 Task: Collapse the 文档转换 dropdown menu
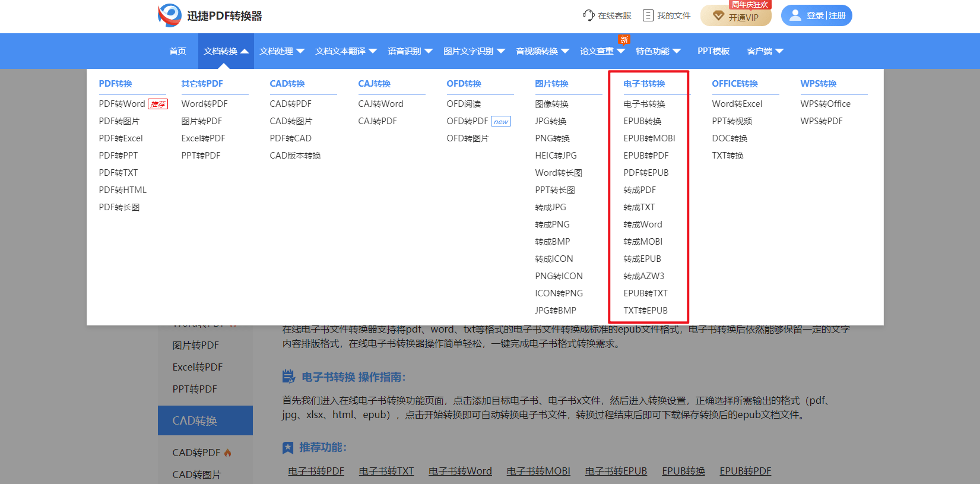(226, 51)
